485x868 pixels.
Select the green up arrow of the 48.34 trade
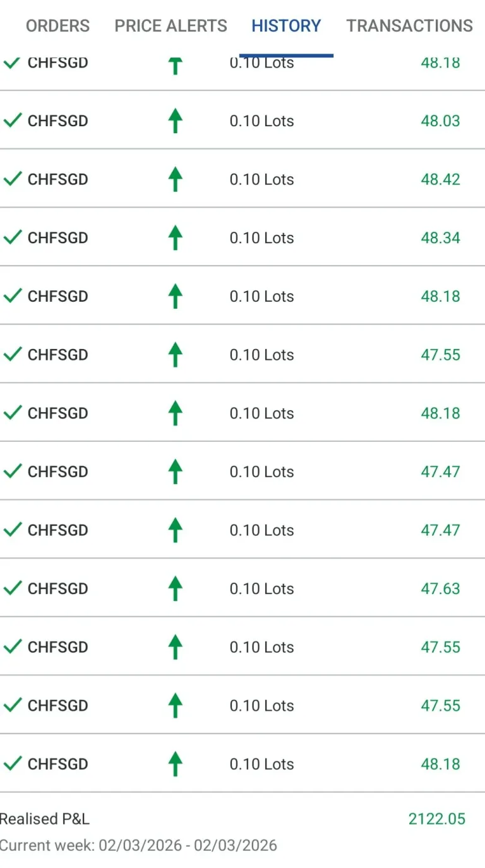(x=176, y=238)
